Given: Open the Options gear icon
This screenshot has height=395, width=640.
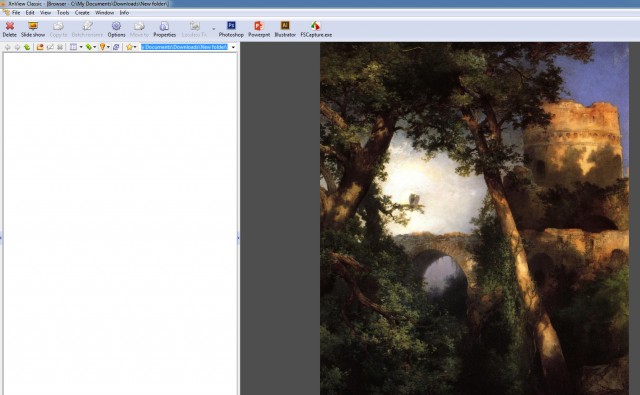Looking at the screenshot, I should click(116, 29).
